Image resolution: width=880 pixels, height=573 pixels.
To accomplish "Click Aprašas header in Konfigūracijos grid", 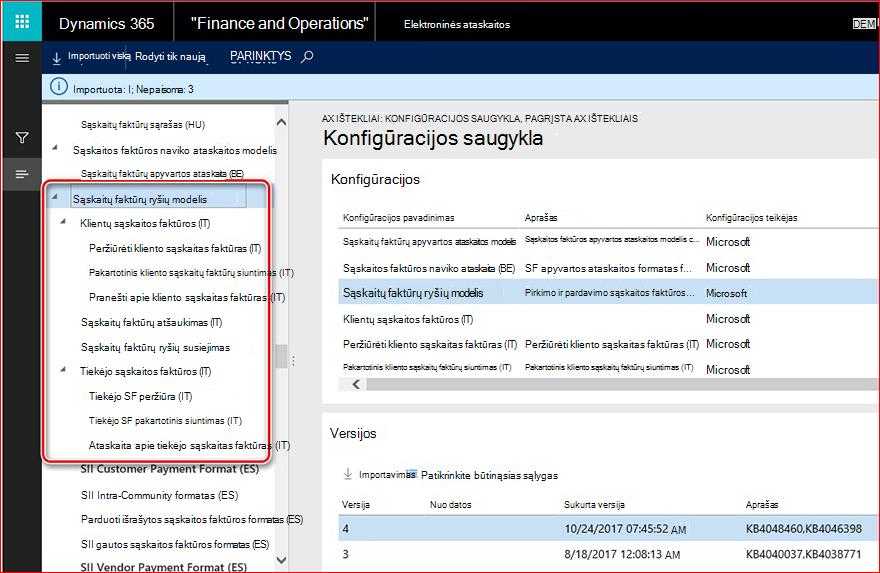I will coord(541,218).
